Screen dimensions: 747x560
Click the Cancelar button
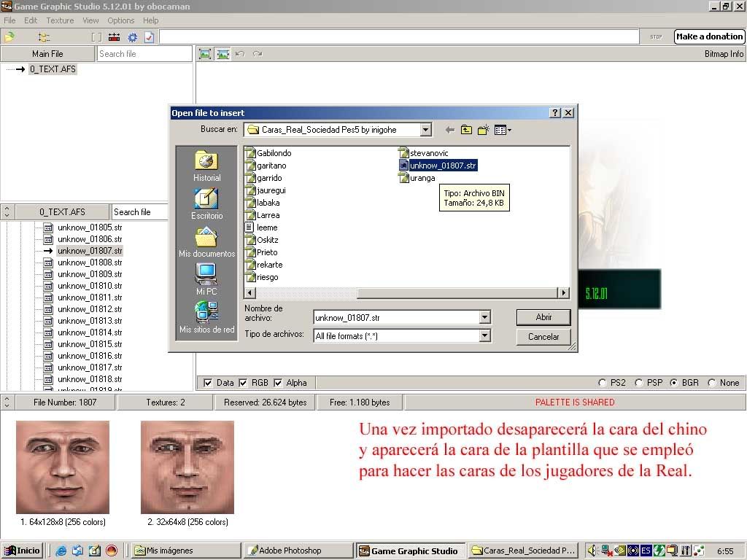pos(543,337)
